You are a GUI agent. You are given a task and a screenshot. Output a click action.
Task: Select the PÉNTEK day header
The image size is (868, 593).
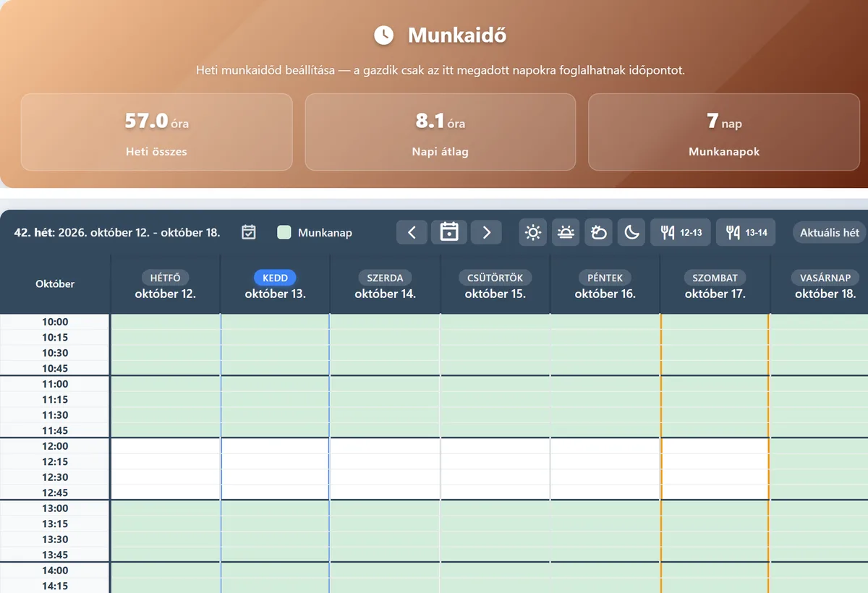[605, 278]
